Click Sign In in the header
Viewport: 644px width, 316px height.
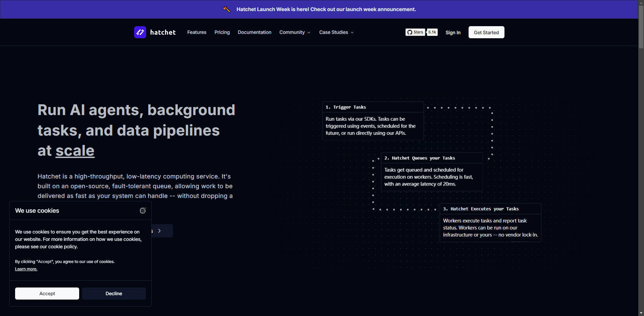coord(453,33)
